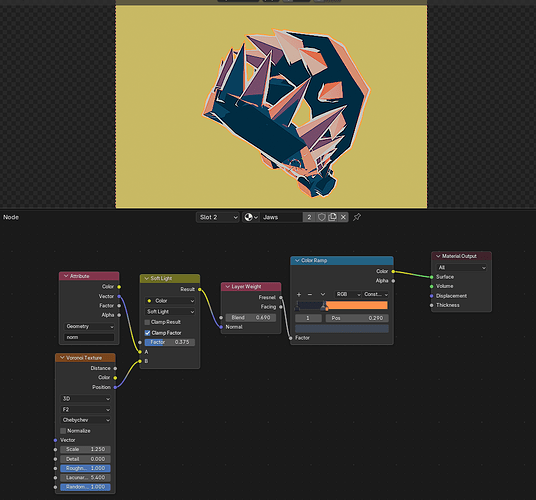Adjust the Voronoi Roughness 1.000 slider
536x500 pixels.
click(x=85, y=468)
